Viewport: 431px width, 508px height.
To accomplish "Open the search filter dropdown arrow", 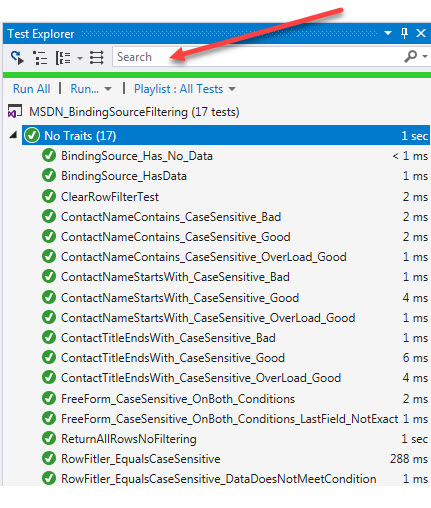I will pos(425,56).
